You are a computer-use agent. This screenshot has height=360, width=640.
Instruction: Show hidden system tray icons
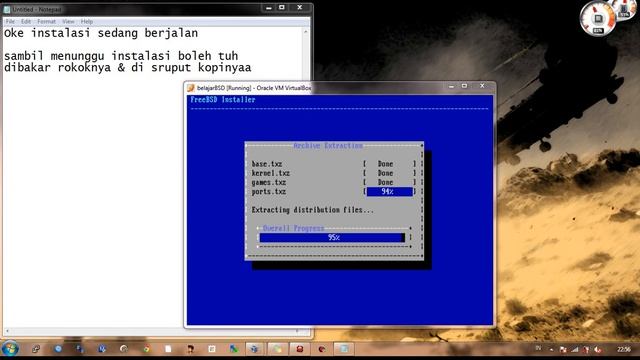(x=551, y=350)
